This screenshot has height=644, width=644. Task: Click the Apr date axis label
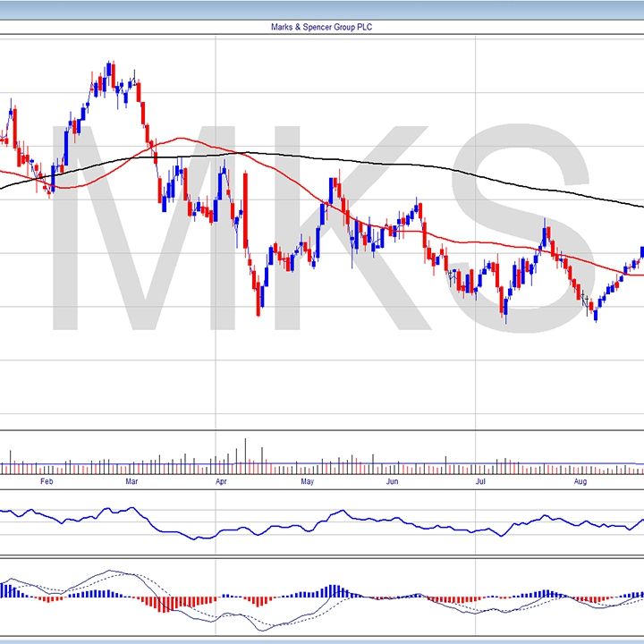click(x=220, y=481)
